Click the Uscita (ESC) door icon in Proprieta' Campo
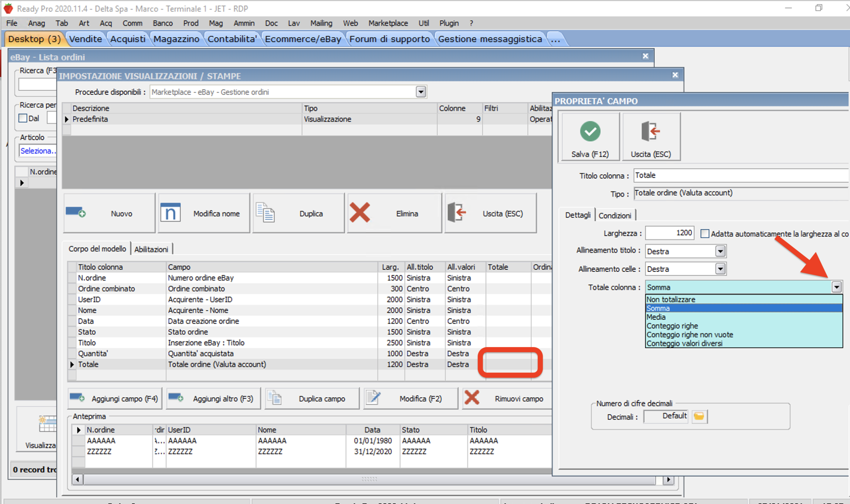 click(x=650, y=131)
